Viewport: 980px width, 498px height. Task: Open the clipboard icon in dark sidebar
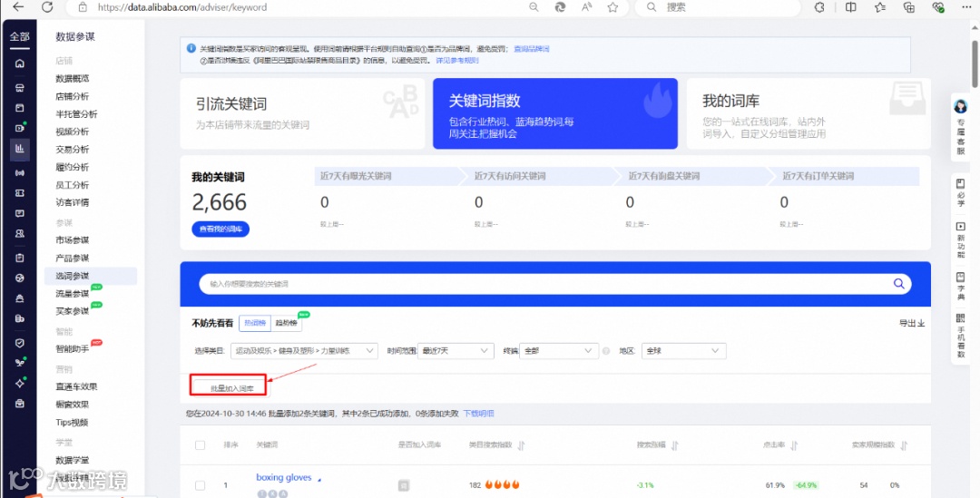(x=20, y=258)
